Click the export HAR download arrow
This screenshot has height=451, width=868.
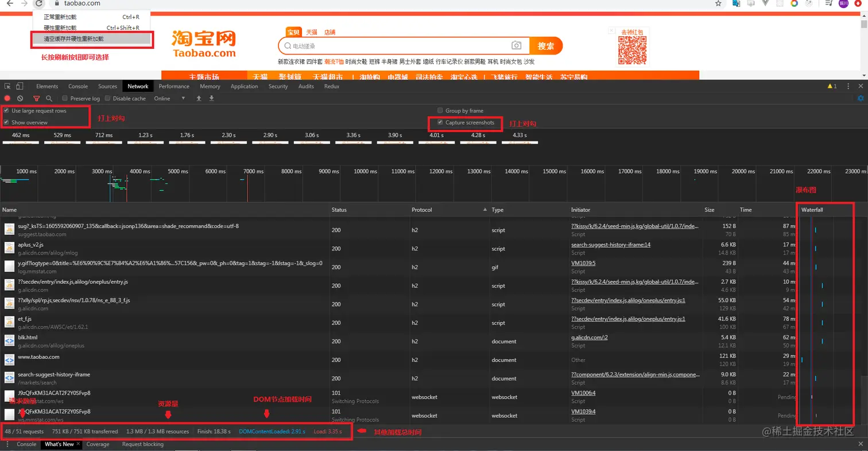coord(211,98)
